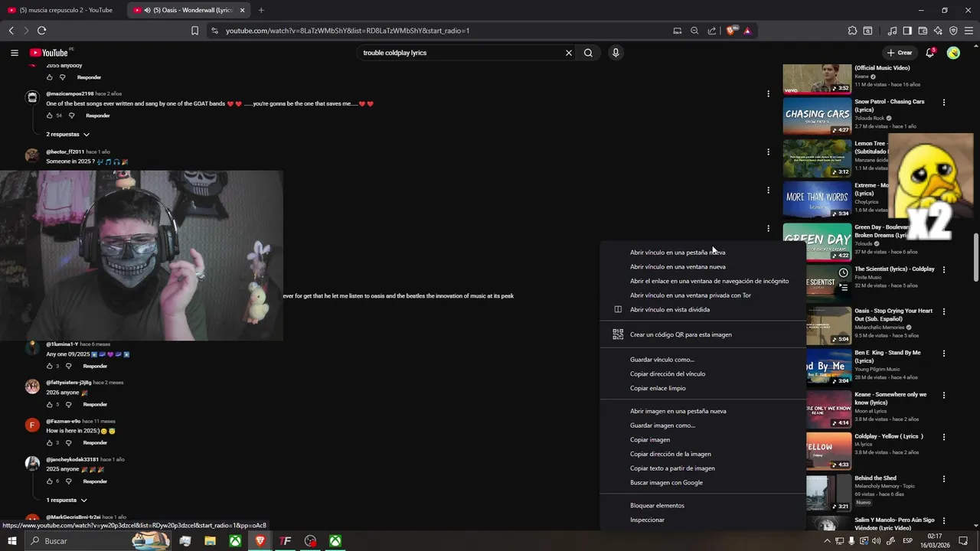Select 'Abrir vínculo en vista dividida'

click(x=702, y=310)
